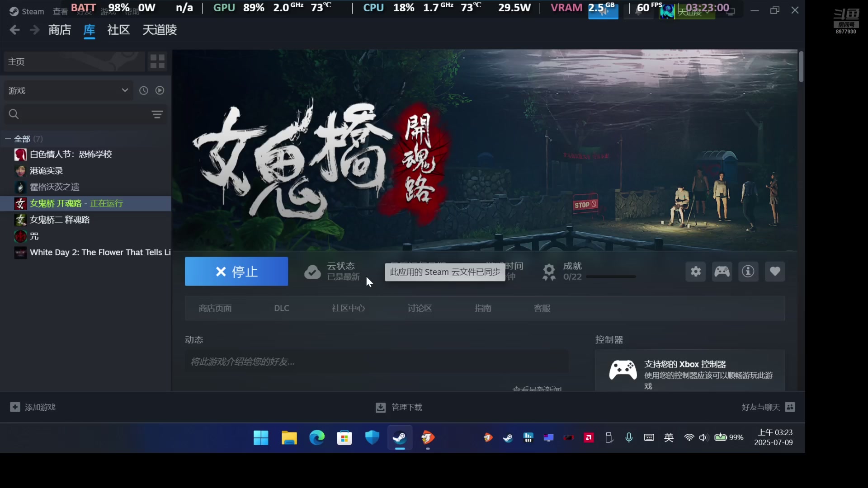This screenshot has height=488, width=868.
Task: Launch Microsoft Edge from taskbar
Action: [x=317, y=437]
